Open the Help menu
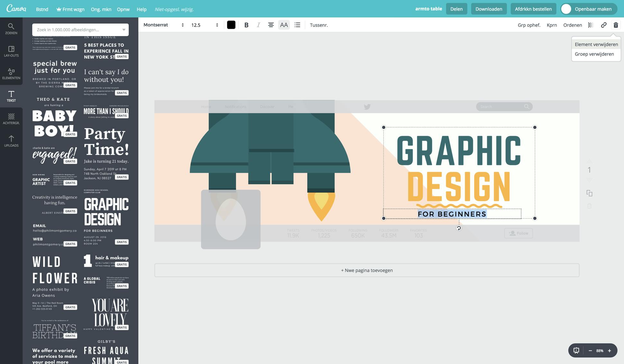624x364 pixels. click(x=142, y=9)
